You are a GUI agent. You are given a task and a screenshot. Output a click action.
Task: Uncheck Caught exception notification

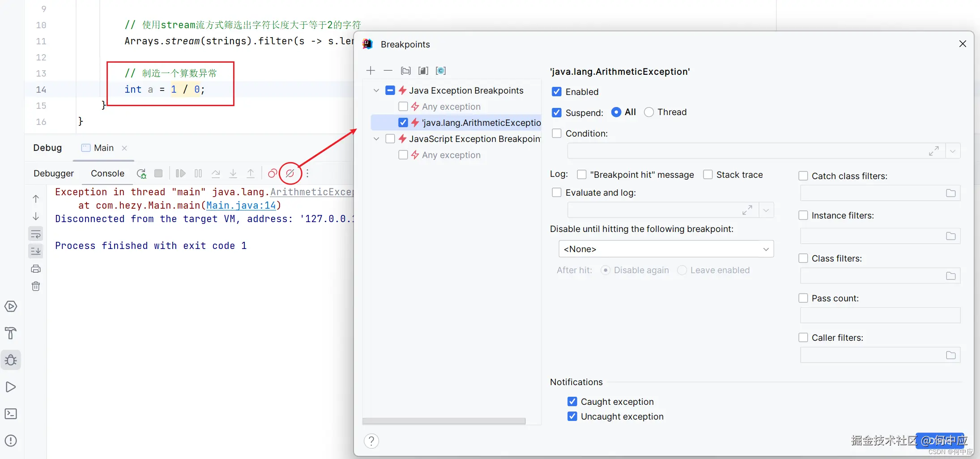tap(572, 402)
